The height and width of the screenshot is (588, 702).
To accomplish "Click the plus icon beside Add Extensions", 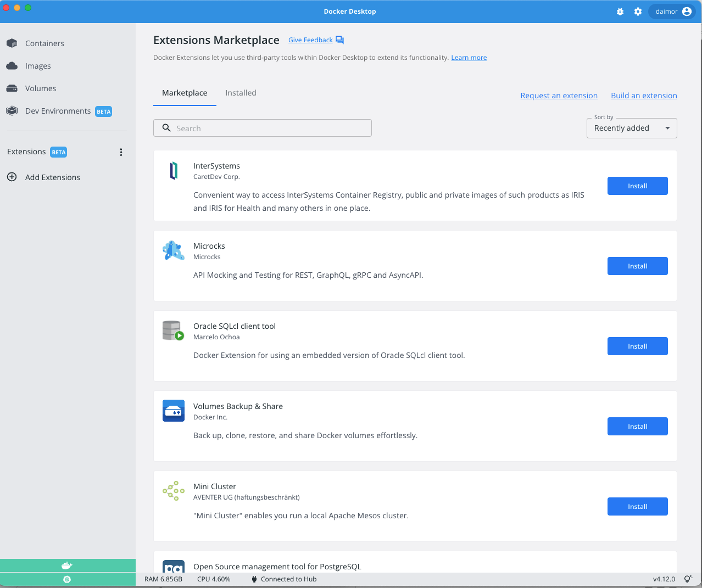I will click(x=12, y=177).
